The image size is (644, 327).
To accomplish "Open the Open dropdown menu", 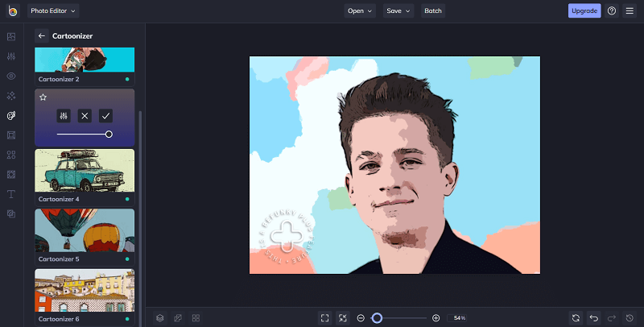I will [x=360, y=11].
